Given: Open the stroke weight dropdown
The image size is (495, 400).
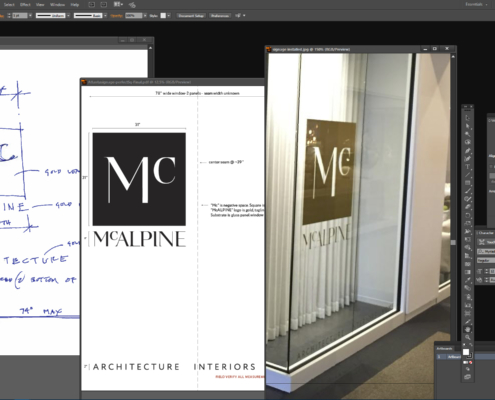Looking at the screenshot, I should click(30, 16).
